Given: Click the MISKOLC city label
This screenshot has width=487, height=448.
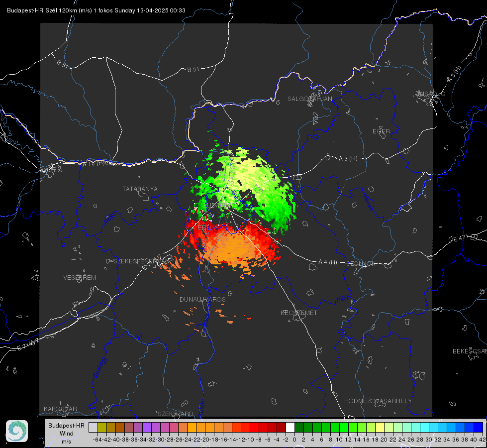Looking at the screenshot, I should tap(431, 94).
